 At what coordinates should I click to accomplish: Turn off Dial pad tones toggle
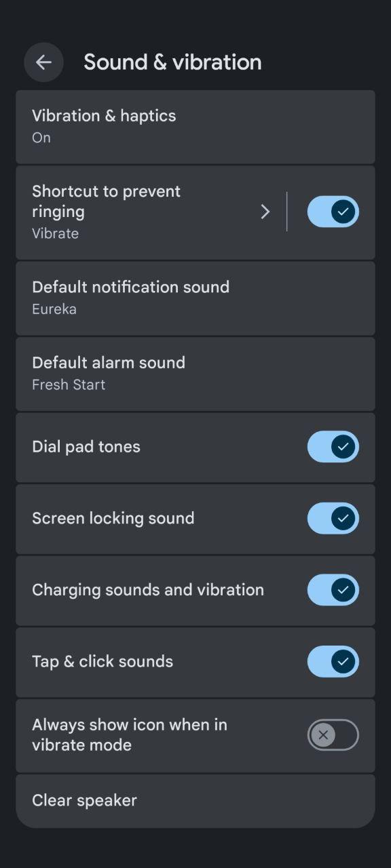tap(333, 447)
